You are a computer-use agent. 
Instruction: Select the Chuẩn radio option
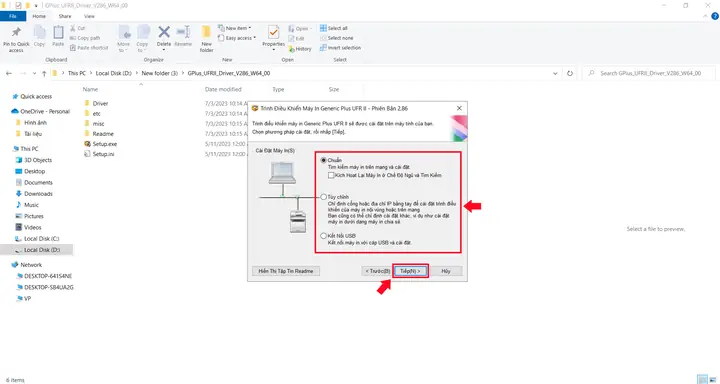click(324, 160)
